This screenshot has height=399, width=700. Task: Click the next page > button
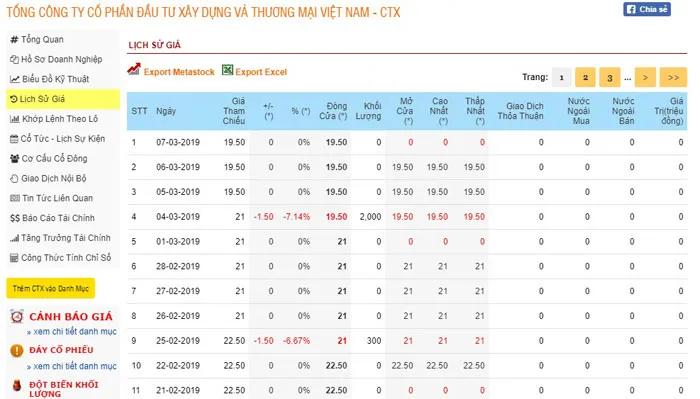click(645, 78)
